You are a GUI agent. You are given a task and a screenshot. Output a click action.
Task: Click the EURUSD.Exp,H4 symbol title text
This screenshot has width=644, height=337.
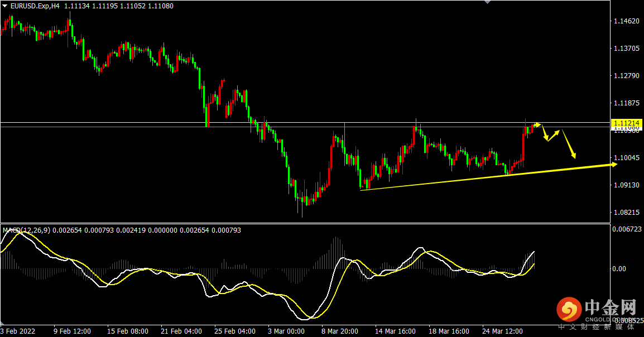pyautogui.click(x=35, y=6)
